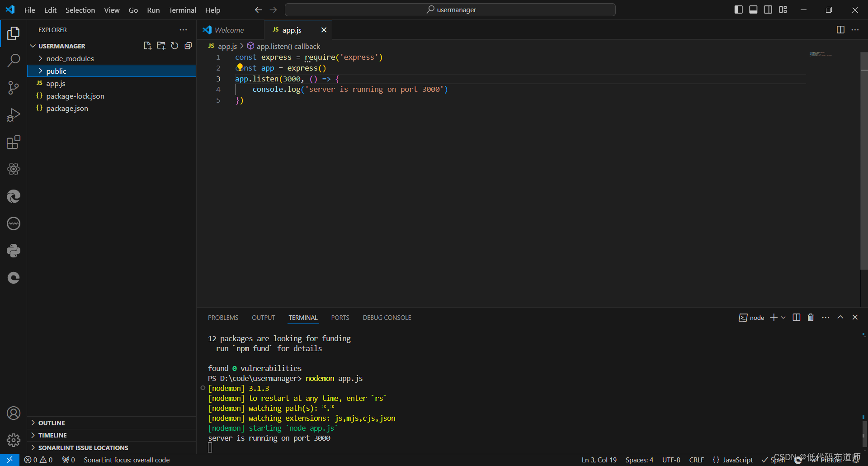The width and height of the screenshot is (868, 466).
Task: Open the Accounts menu icon
Action: point(14,413)
